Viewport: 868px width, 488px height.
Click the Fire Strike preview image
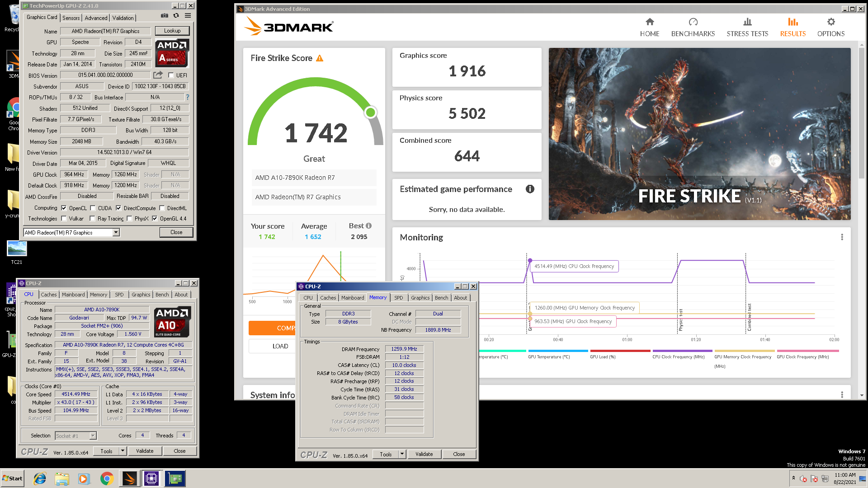click(x=699, y=134)
